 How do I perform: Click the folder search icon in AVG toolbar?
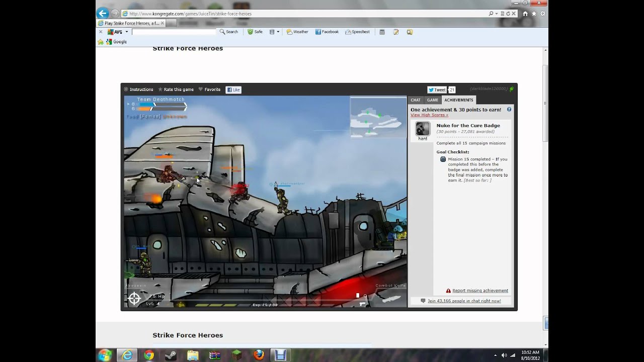click(x=410, y=32)
